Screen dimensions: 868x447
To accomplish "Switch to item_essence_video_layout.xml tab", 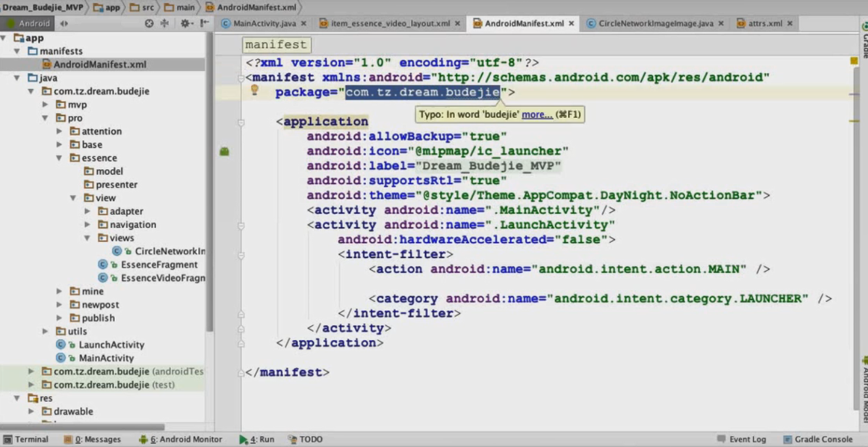I will pos(390,23).
